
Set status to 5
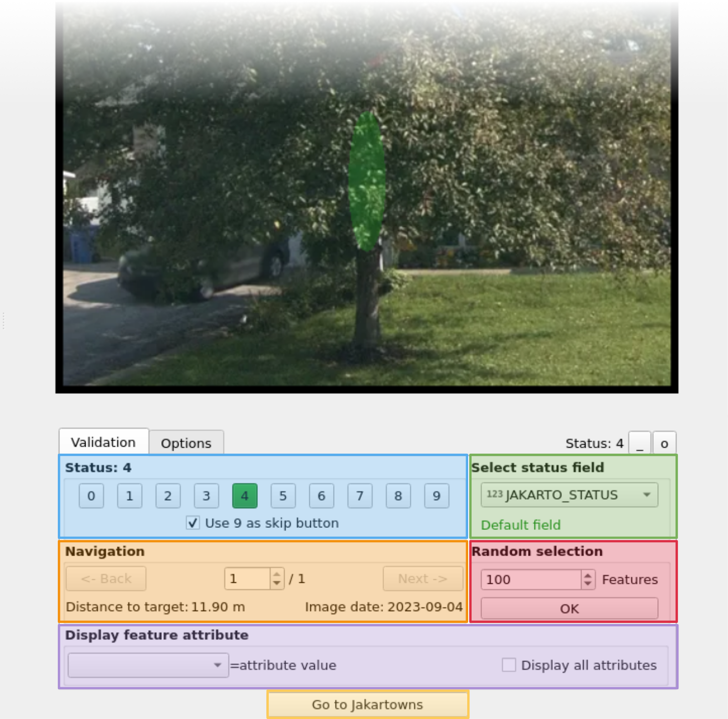point(283,496)
